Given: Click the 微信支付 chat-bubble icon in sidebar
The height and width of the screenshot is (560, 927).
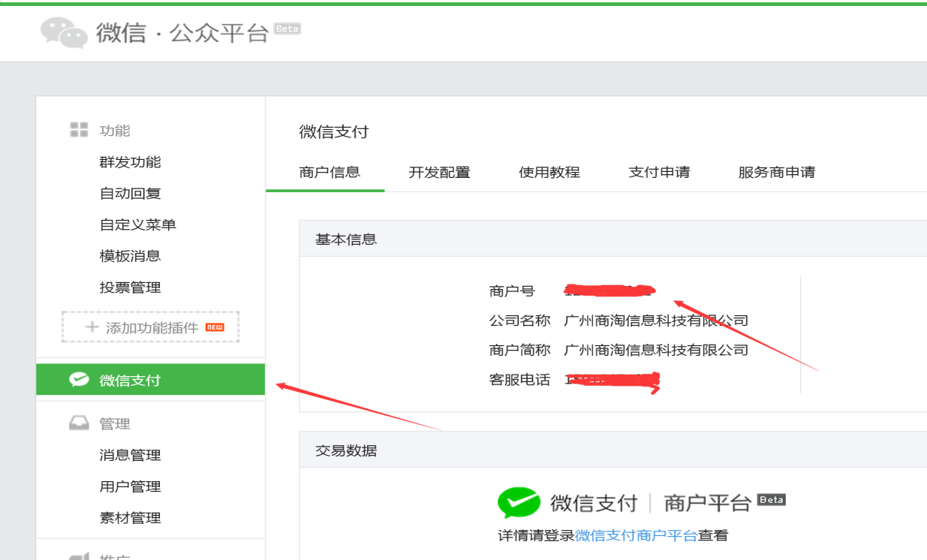Looking at the screenshot, I should [79, 380].
